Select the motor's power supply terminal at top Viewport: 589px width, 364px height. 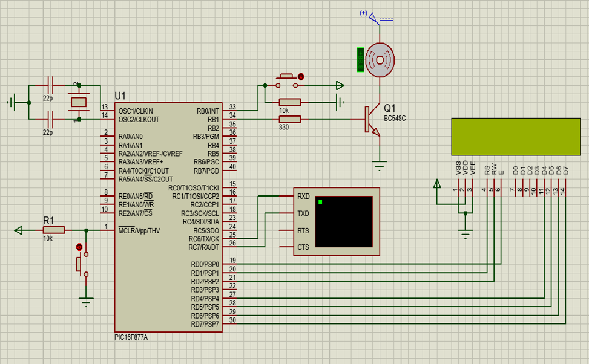point(375,18)
